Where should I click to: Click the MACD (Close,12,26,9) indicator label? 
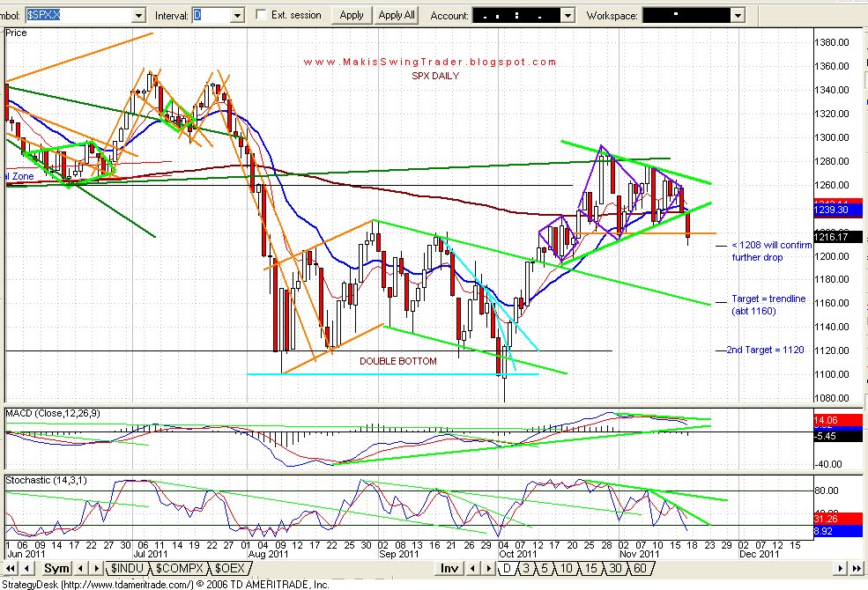(x=53, y=414)
